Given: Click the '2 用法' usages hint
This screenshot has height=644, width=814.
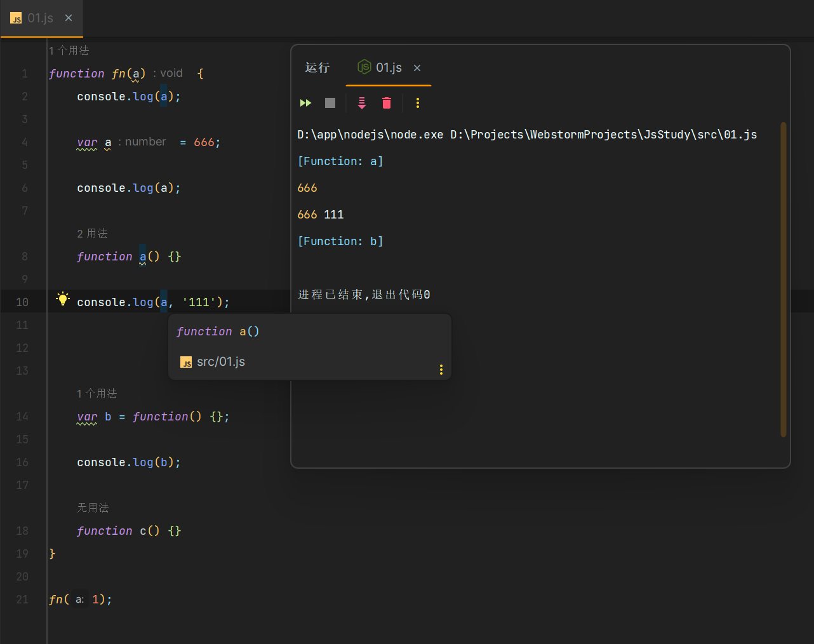Looking at the screenshot, I should 92,234.
